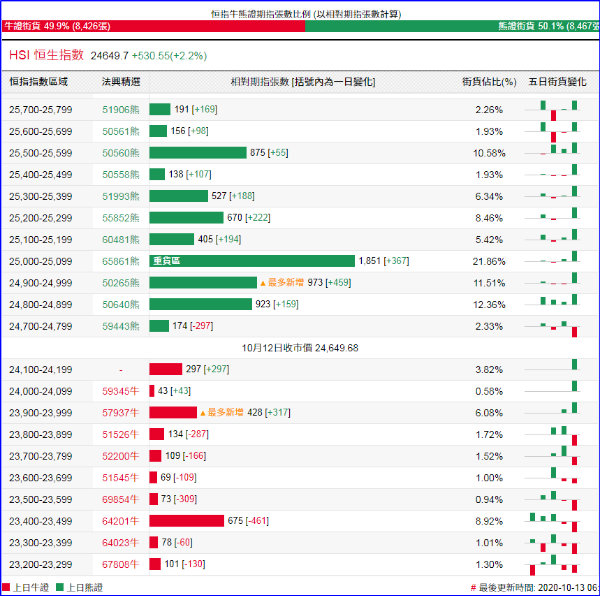
Task: Open warrant link 50560熊
Action: [x=121, y=153]
